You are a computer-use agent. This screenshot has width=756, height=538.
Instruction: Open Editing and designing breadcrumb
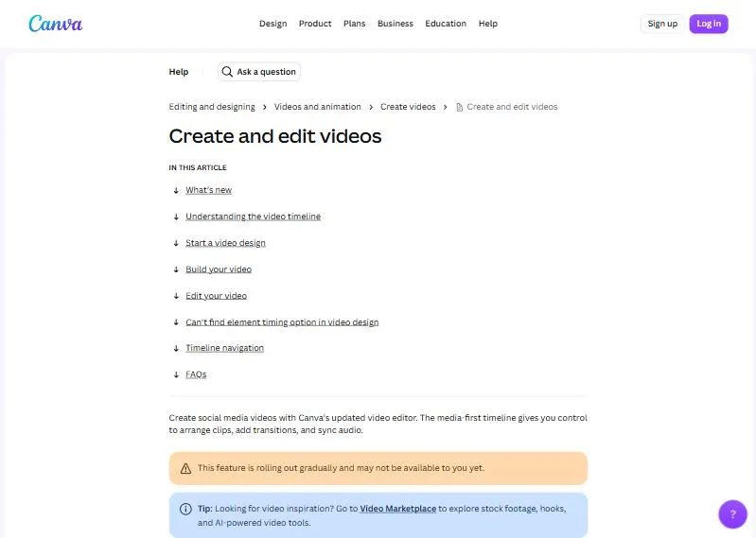pos(212,107)
